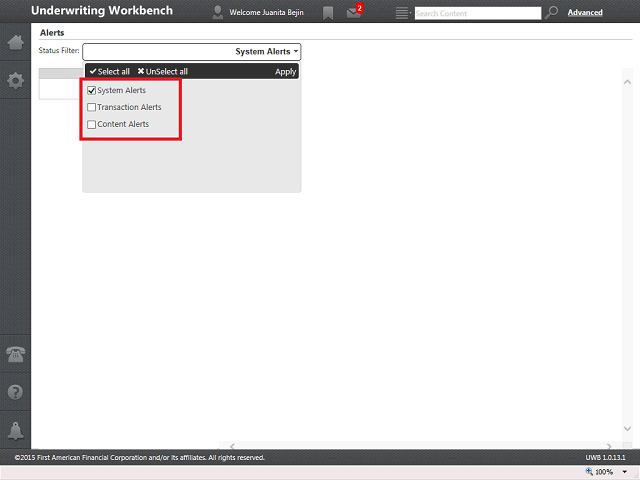
Task: Open the Advanced search link
Action: tap(585, 13)
